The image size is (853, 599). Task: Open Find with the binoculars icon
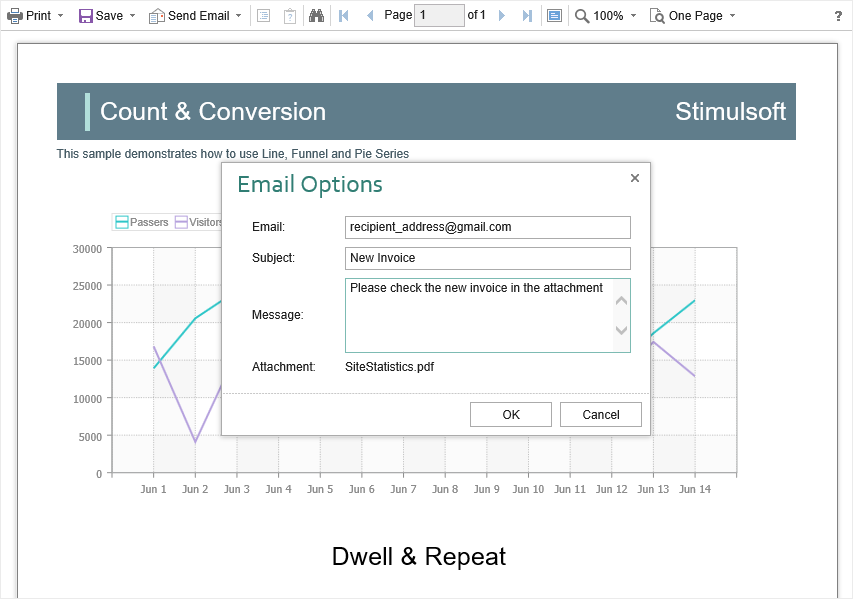(316, 16)
